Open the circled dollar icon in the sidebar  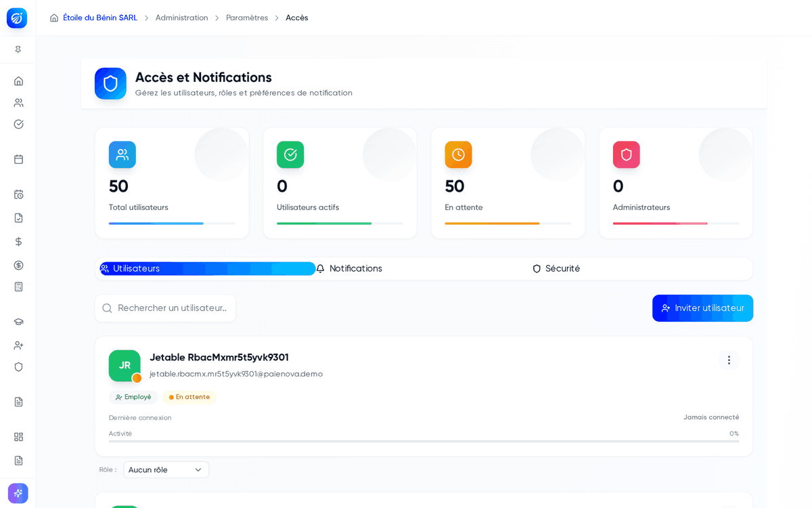click(x=18, y=265)
